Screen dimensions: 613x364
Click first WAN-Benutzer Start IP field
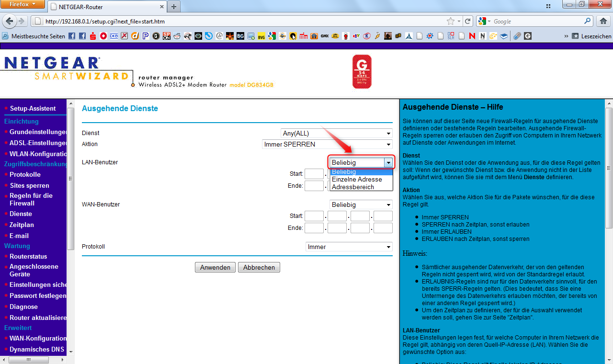314,216
